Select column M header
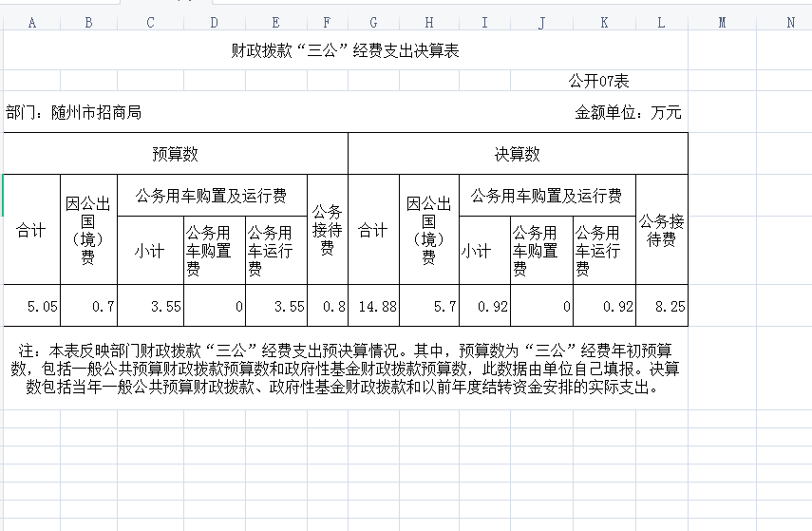Screen dimensions: 812x531 [722, 23]
